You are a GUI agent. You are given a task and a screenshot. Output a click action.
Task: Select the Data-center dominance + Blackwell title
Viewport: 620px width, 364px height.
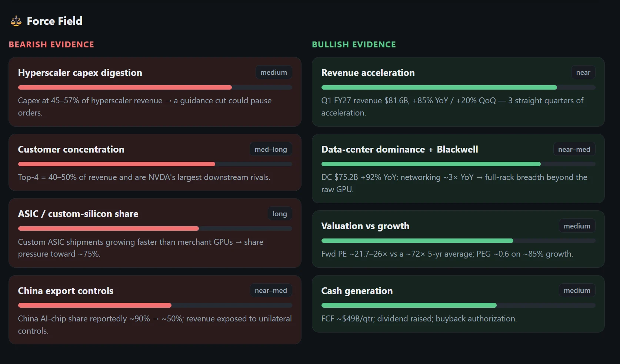pyautogui.click(x=400, y=149)
